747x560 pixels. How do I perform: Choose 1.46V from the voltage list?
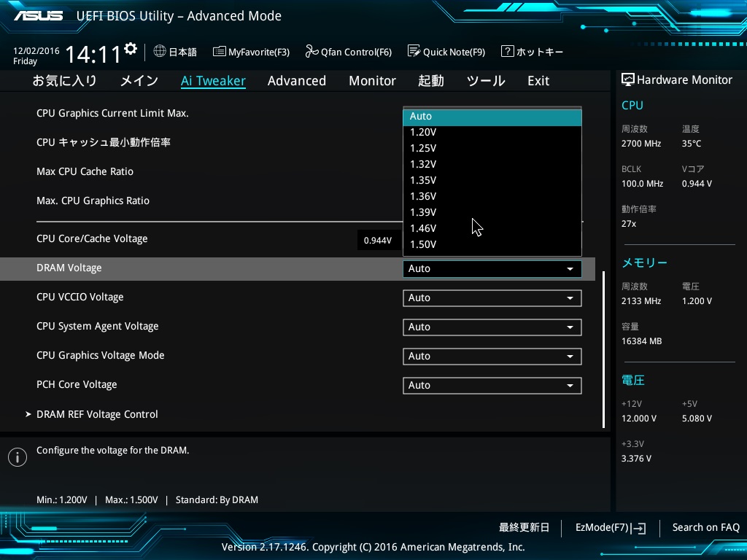pyautogui.click(x=492, y=228)
